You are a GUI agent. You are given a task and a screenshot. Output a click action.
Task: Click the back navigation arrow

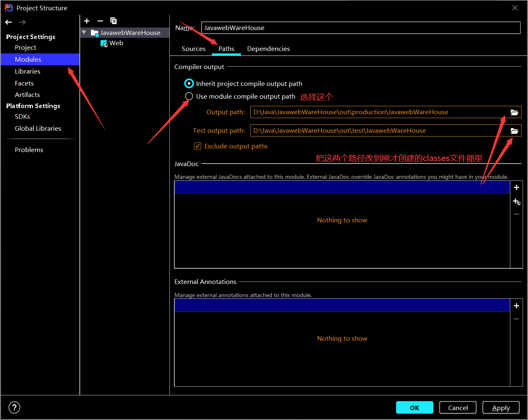8,22
